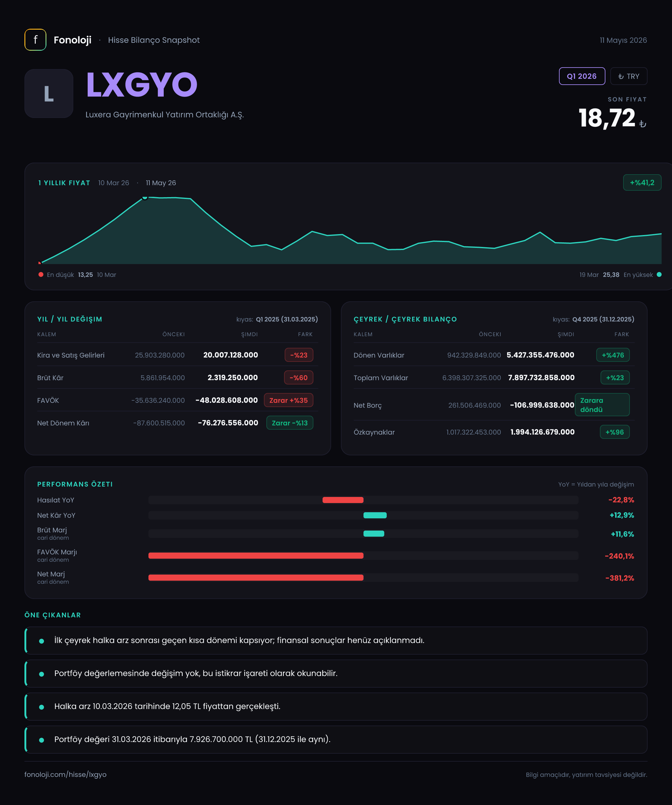Click the +%23 Toplam Varlıklar badge
Screen dimensions: 672x805
point(615,377)
